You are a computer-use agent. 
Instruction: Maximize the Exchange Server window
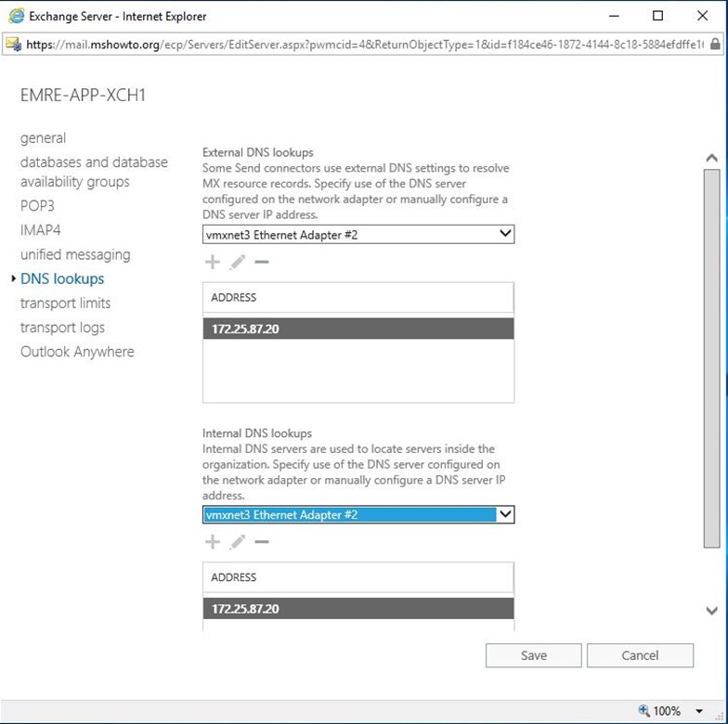tap(657, 17)
